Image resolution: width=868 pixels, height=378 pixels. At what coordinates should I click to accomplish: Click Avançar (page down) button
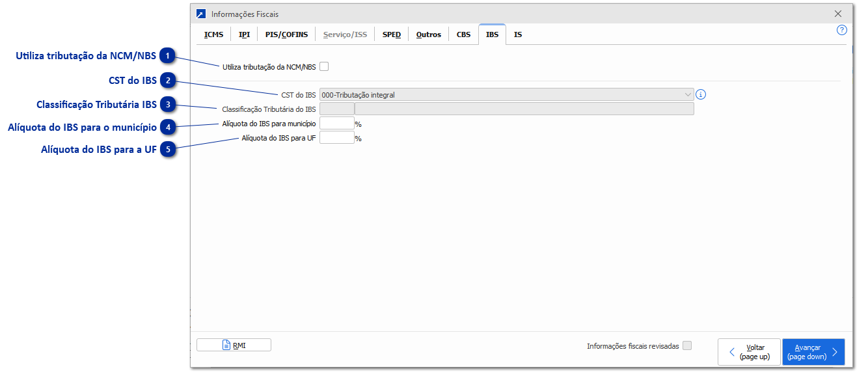(813, 352)
